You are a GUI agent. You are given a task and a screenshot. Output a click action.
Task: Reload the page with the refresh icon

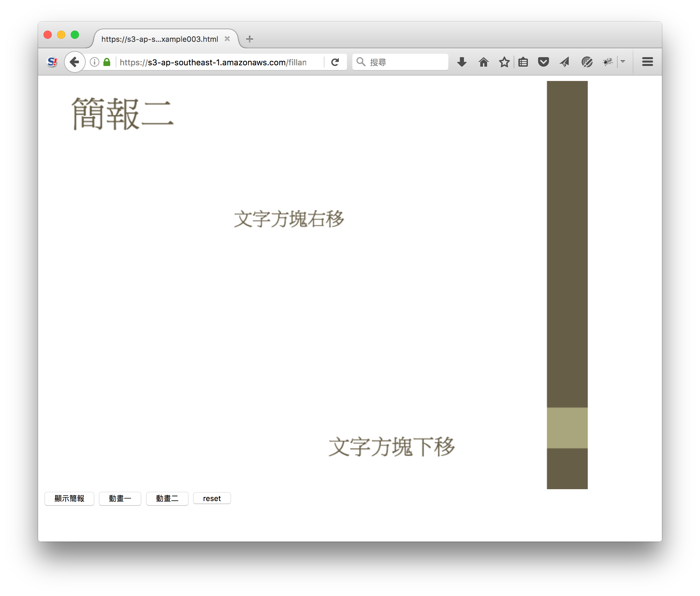(x=335, y=62)
